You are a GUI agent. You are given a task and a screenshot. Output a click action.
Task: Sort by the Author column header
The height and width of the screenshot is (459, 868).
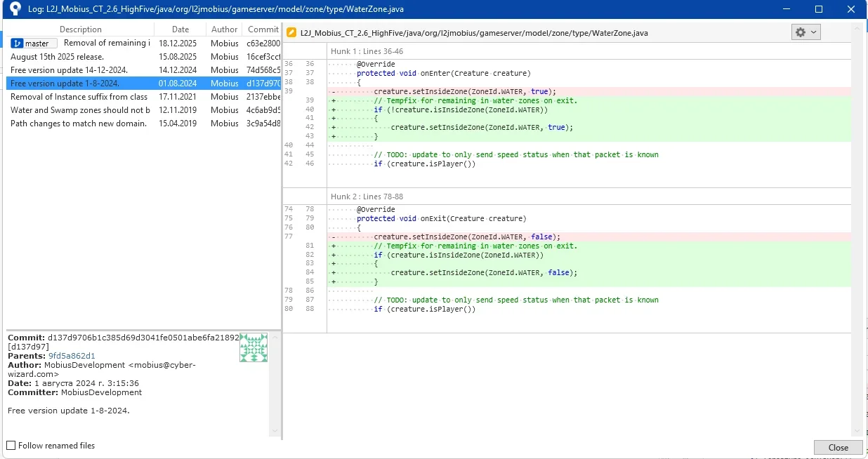225,29
